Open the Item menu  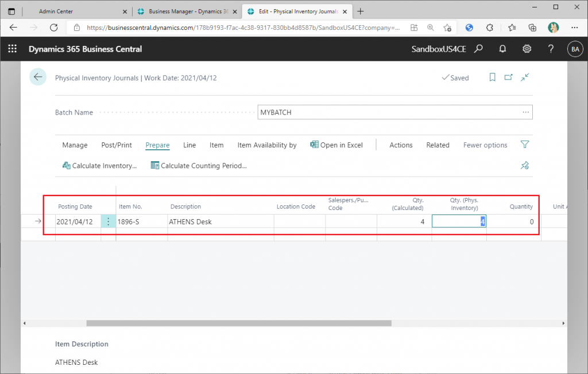pyautogui.click(x=216, y=145)
